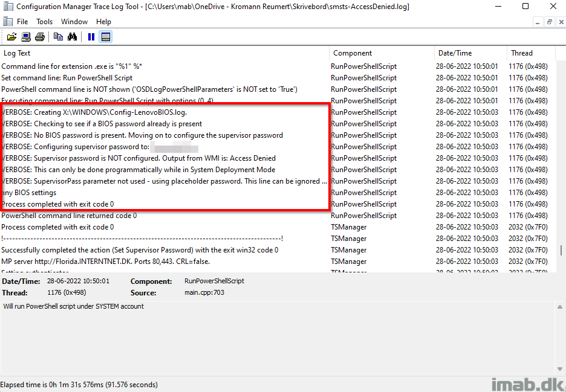The image size is (566, 392).
Task: Click the Thread value 1176 (0x498) in details
Action: [67, 292]
